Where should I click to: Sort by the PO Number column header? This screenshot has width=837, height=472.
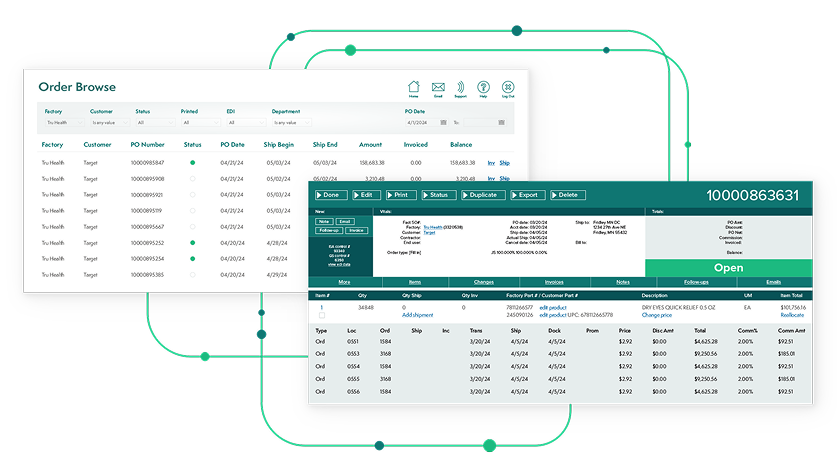147,145
